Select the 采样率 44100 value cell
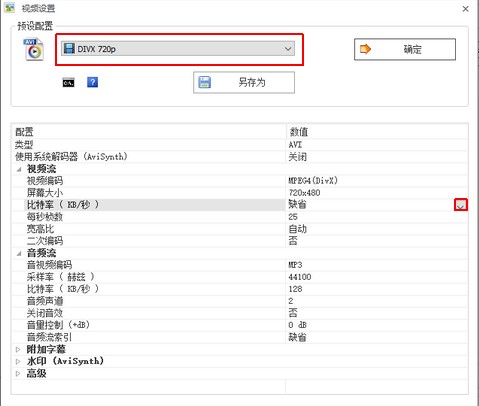This screenshot has width=479, height=406. [377, 277]
